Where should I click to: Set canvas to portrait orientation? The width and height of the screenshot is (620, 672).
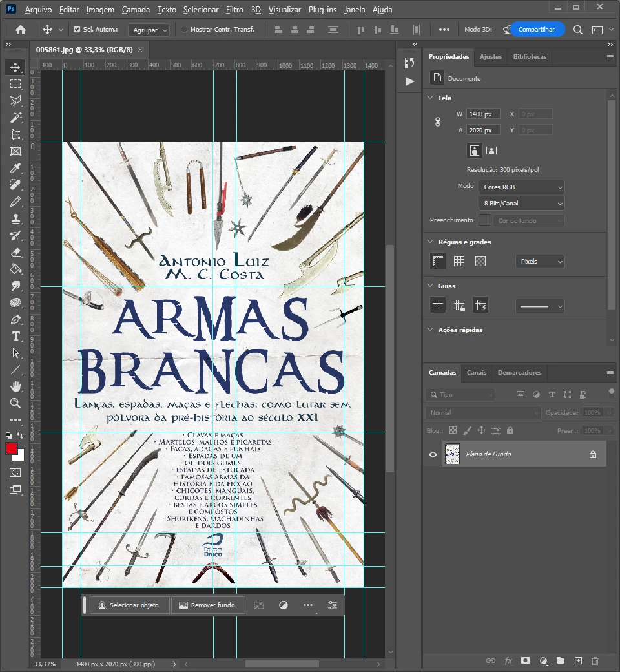(474, 151)
